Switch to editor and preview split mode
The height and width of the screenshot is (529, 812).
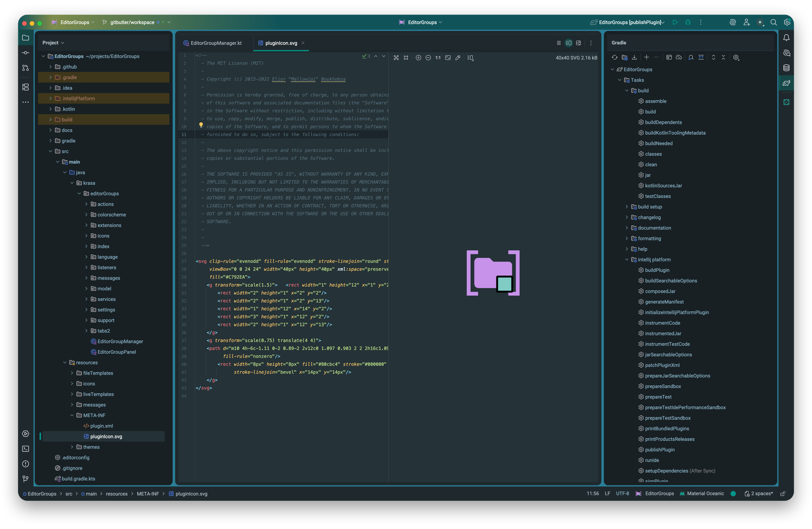[x=569, y=43]
